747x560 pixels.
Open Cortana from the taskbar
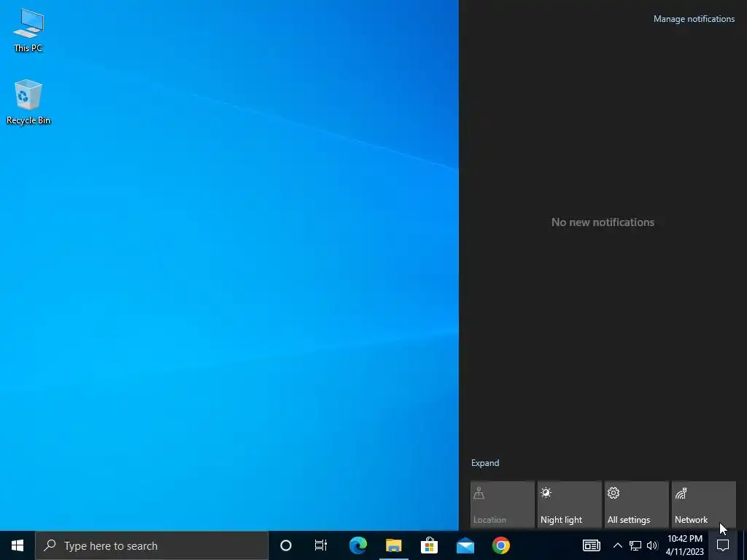coord(286,545)
